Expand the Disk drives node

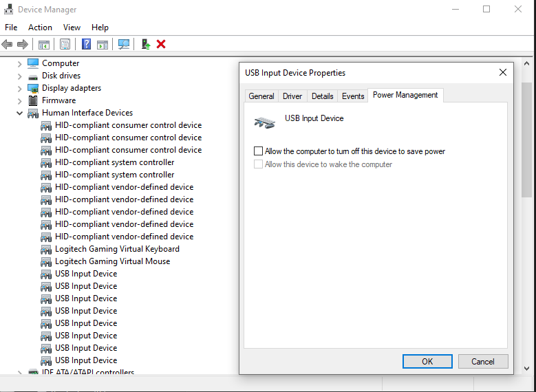[x=20, y=76]
